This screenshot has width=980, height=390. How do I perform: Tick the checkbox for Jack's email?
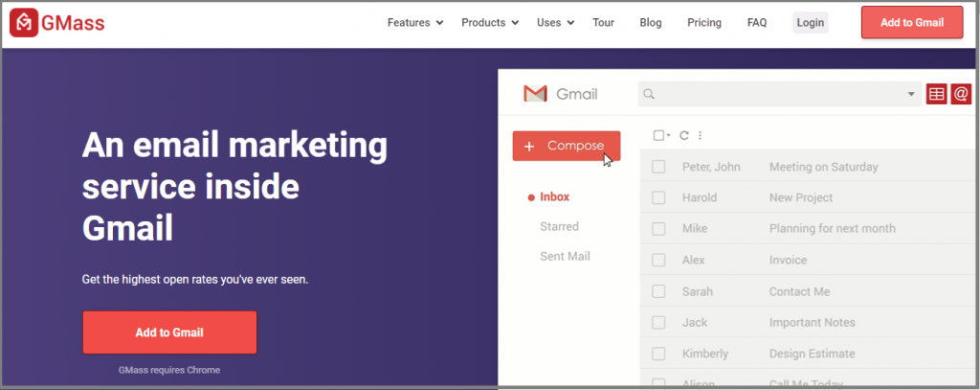tap(658, 323)
